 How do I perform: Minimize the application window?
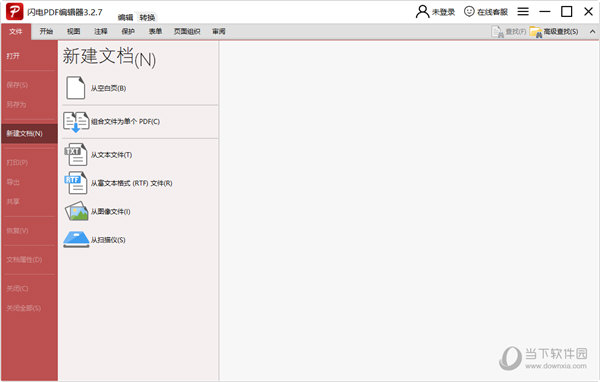[545, 11]
